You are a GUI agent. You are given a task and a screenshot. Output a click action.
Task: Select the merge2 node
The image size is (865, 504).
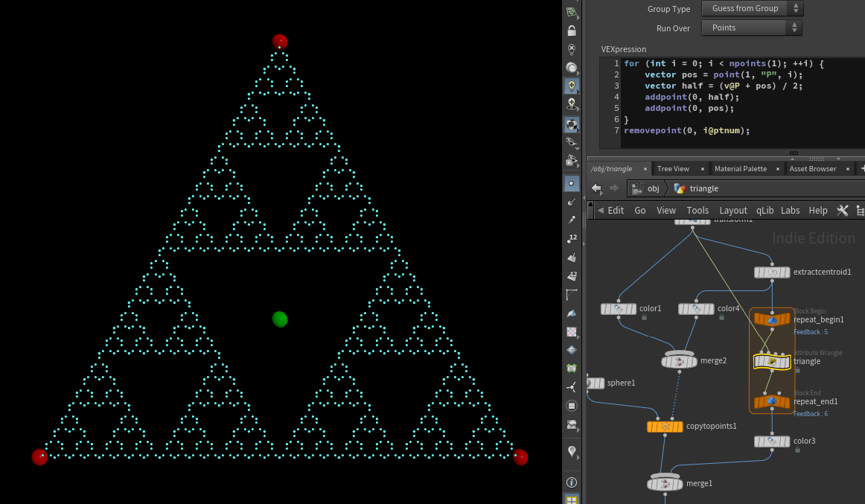679,361
